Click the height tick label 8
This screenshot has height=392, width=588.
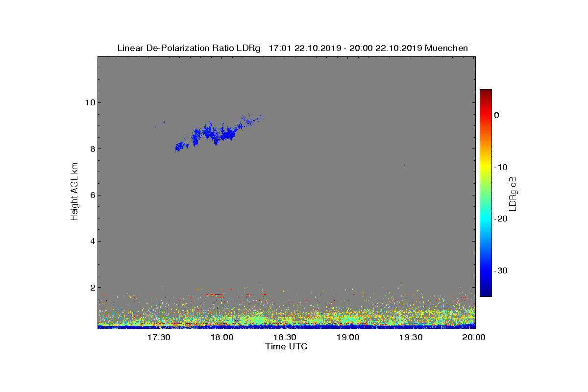click(92, 149)
